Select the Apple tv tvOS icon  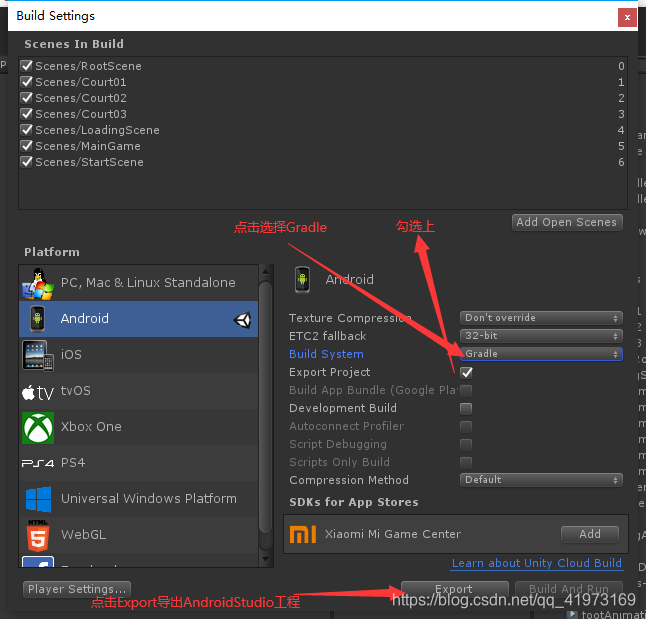[x=37, y=392]
